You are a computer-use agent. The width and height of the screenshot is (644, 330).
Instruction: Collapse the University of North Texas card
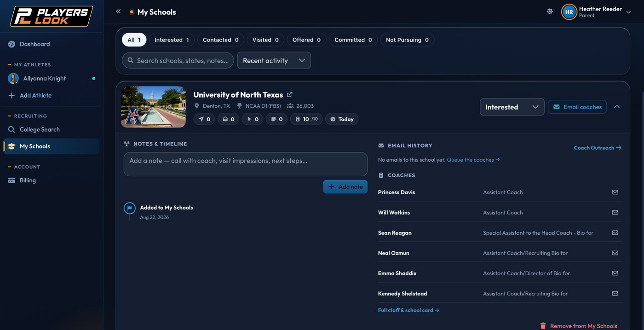tap(617, 107)
